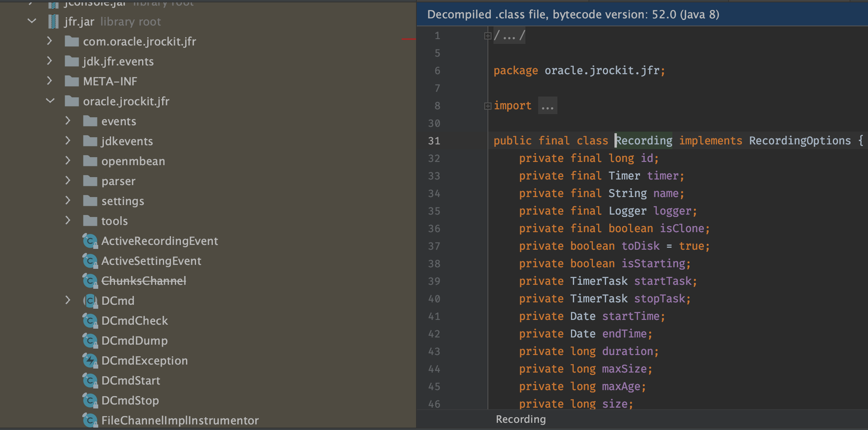This screenshot has height=430, width=868.
Task: Collapse the oracle.jrockit.jfr package
Action: point(50,101)
